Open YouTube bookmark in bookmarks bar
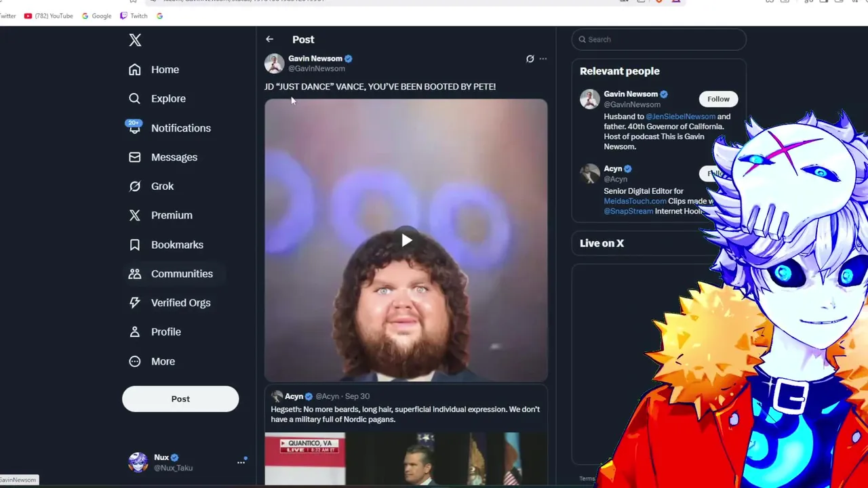Screen dimensions: 868x488 pyautogui.click(x=48, y=16)
